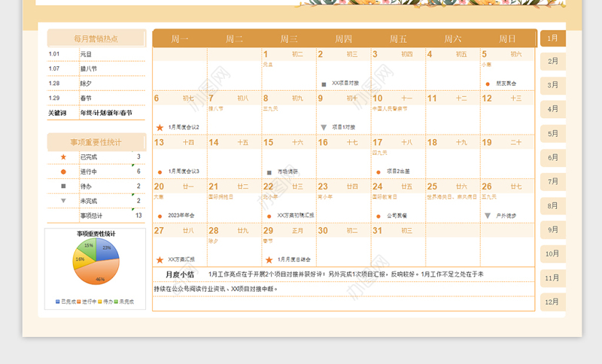The image size is (602, 364).
Task: Click the gray triangle beside 户外徒步
Action: click(487, 216)
